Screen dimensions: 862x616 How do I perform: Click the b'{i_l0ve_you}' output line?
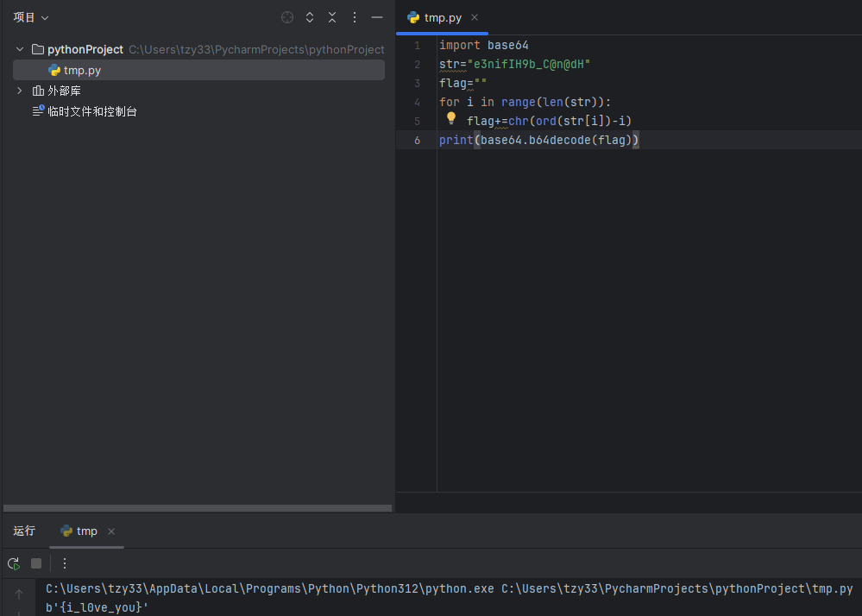coord(97,607)
